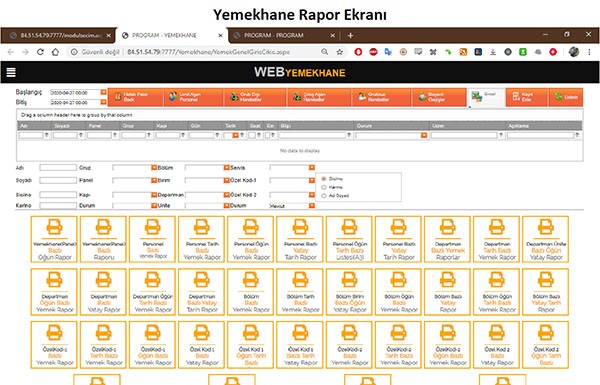Open a new browser tab

click(x=350, y=36)
